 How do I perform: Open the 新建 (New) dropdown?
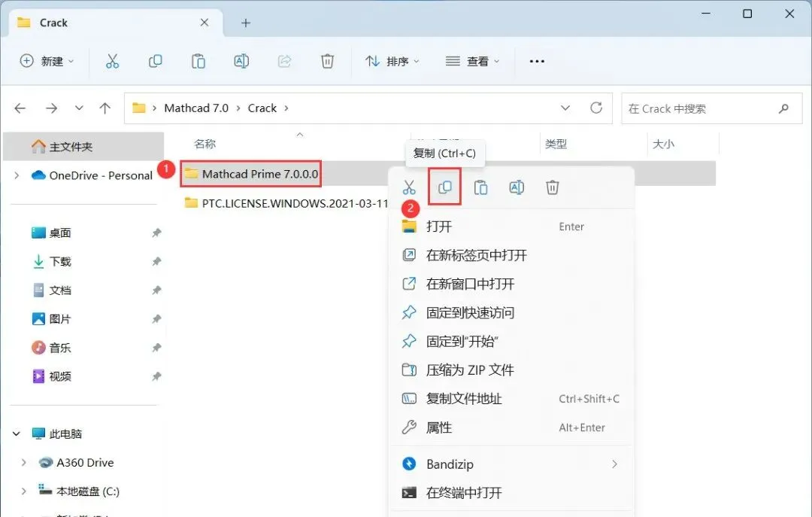point(47,61)
